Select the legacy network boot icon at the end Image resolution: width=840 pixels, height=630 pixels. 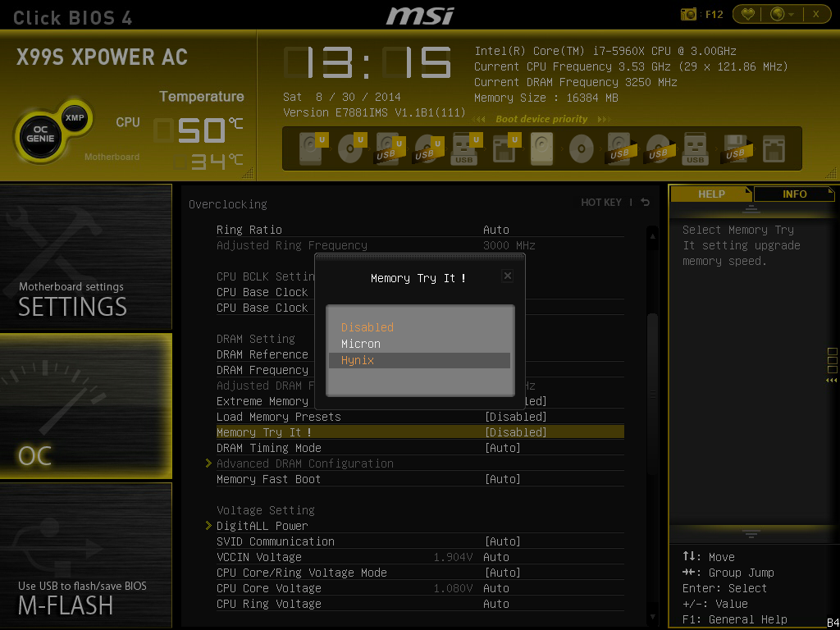(x=774, y=148)
